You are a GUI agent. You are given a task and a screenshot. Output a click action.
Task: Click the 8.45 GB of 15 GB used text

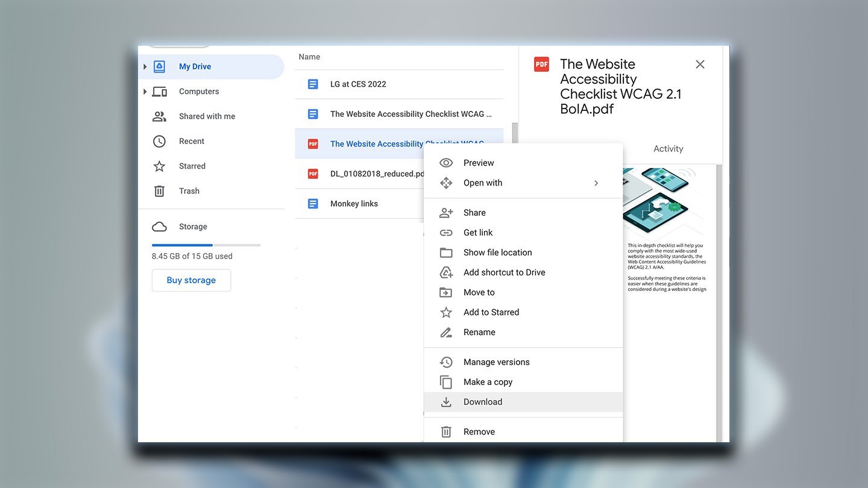pos(192,256)
